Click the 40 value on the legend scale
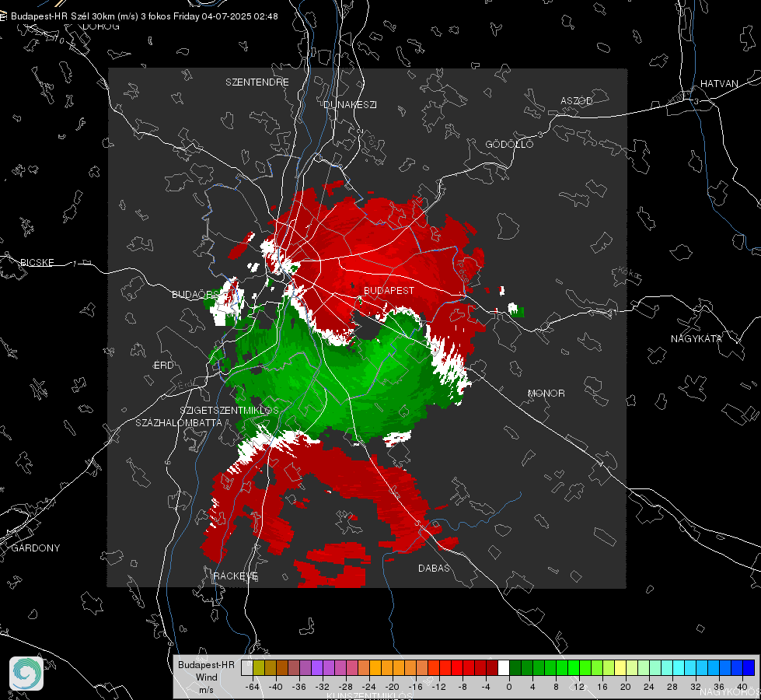The image size is (761, 700). coord(742,687)
